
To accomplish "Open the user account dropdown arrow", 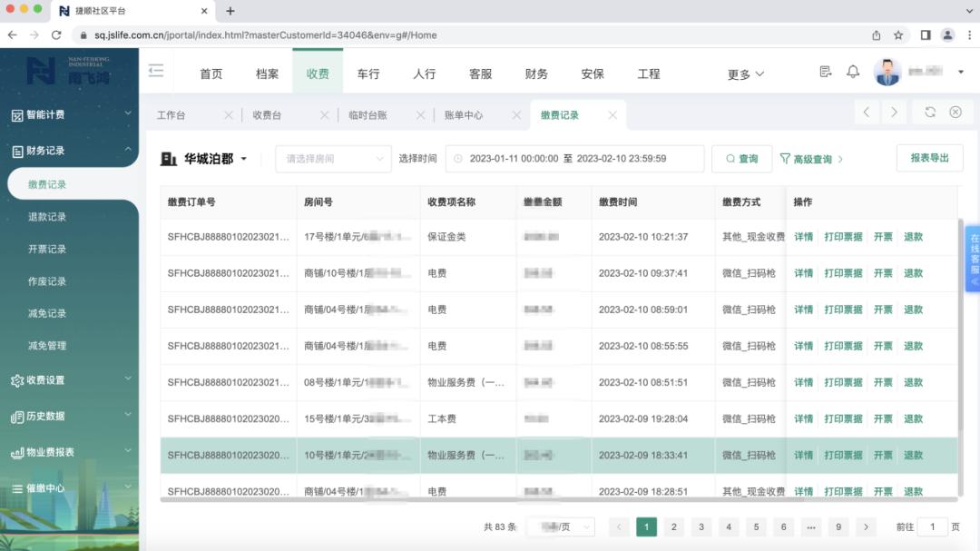I will pyautogui.click(x=959, y=71).
